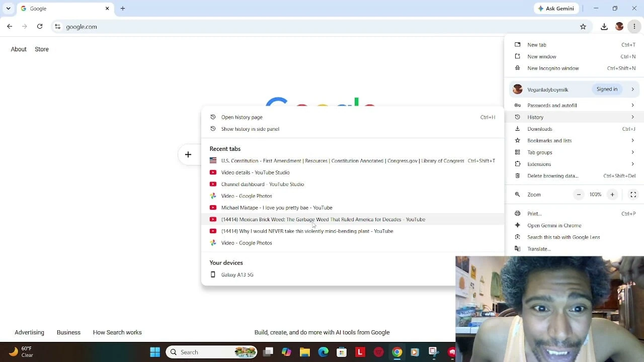Viewport: 644px width, 362px height.
Task: Open a new tab with plus icon
Action: click(x=123, y=9)
